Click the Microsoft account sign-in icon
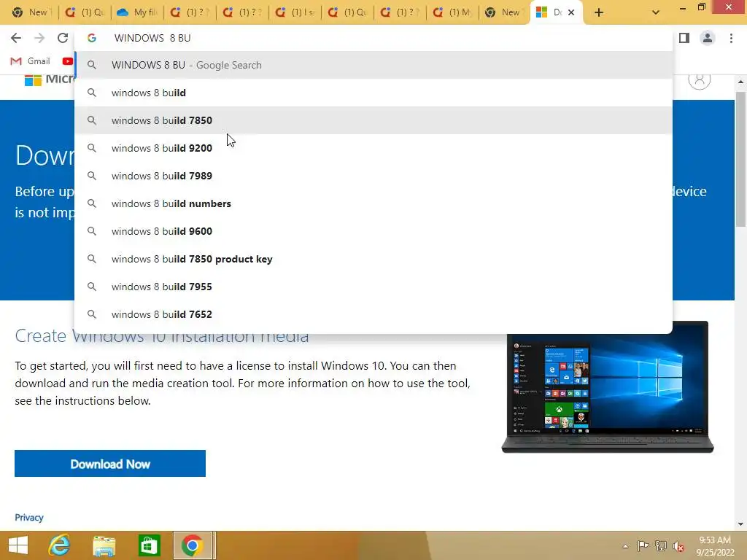The height and width of the screenshot is (560, 747). pyautogui.click(x=700, y=79)
